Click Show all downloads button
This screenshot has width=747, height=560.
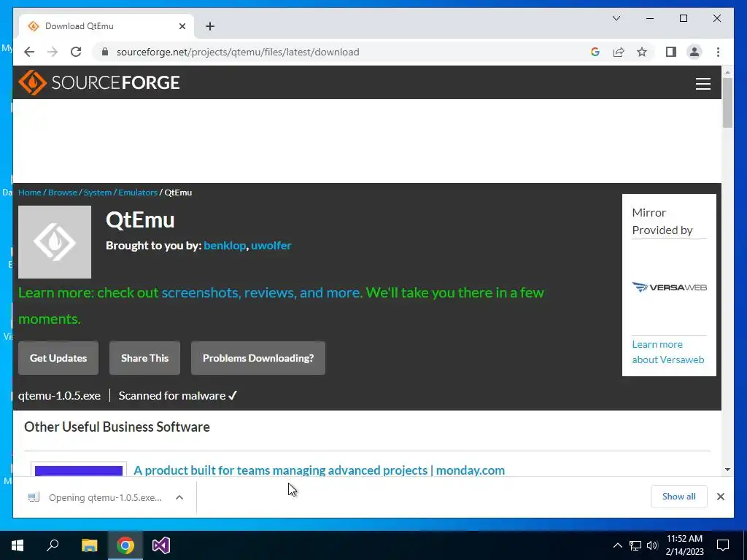click(679, 497)
